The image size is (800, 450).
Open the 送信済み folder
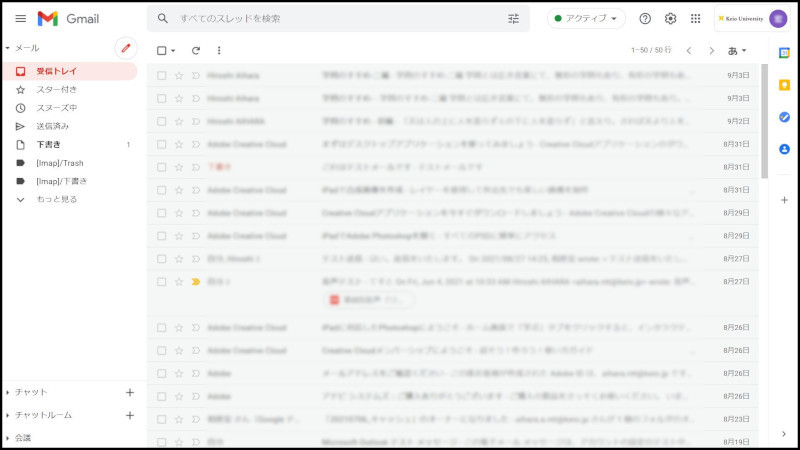tap(52, 126)
